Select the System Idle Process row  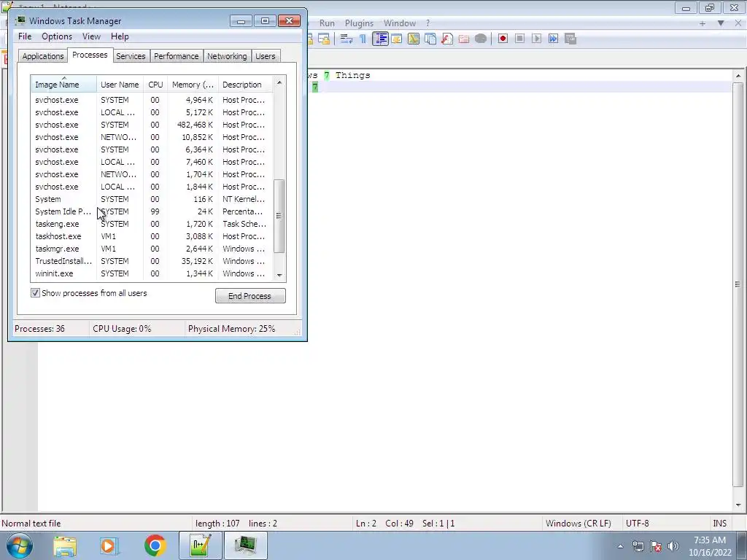[152, 211]
